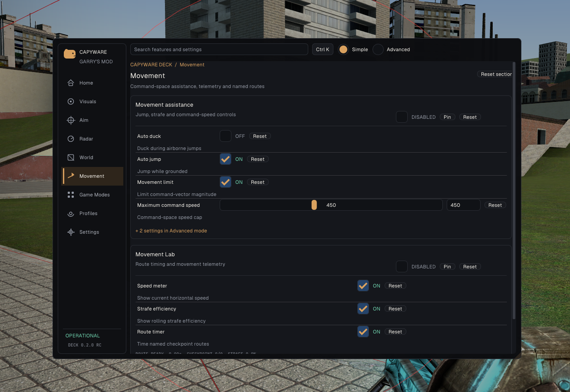Click the CAPYWARE DECK breadcrumb link
The width and height of the screenshot is (570, 392).
pyautogui.click(x=151, y=65)
